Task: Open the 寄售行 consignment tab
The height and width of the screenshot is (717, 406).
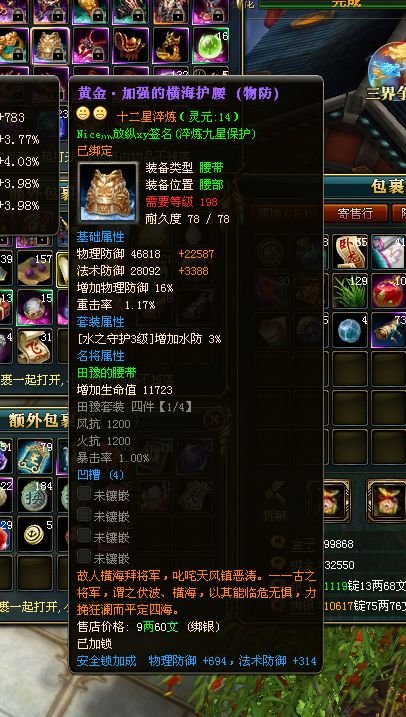Action: pyautogui.click(x=355, y=213)
